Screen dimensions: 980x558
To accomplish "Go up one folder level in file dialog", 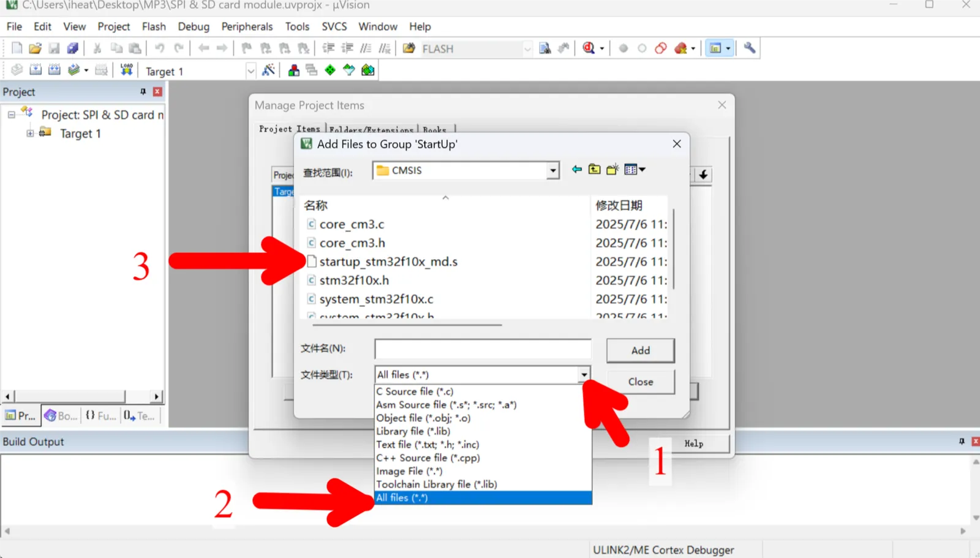I will coord(594,170).
